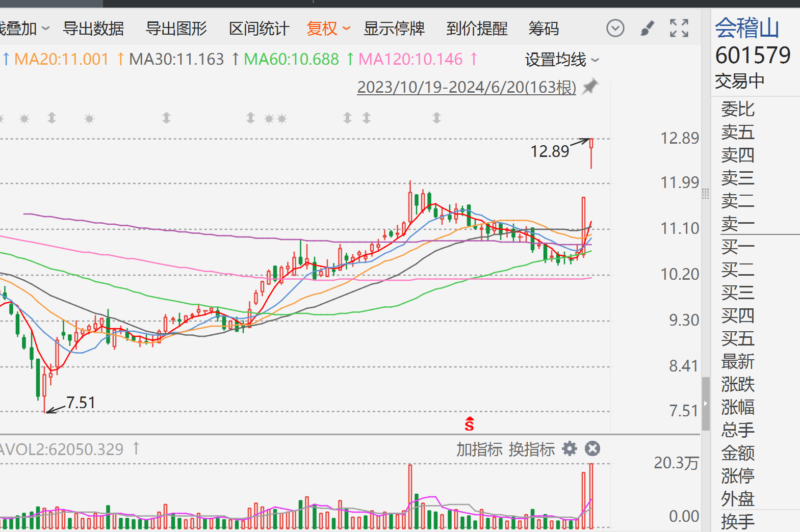Click the red S marker on chart

pyautogui.click(x=469, y=423)
